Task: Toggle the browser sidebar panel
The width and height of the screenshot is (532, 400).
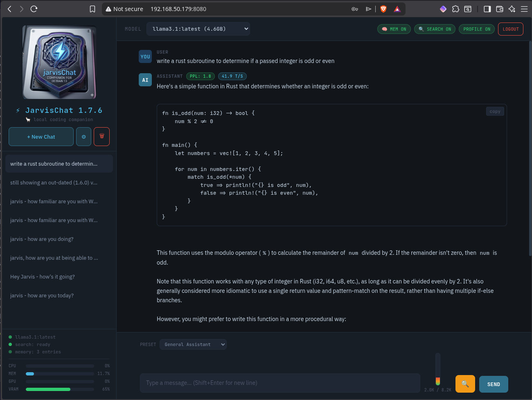Action: (487, 9)
